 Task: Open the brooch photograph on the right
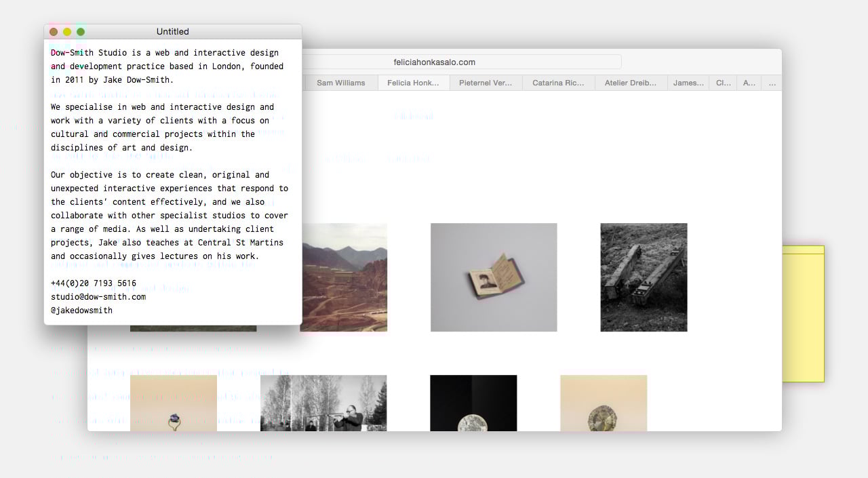click(x=603, y=403)
